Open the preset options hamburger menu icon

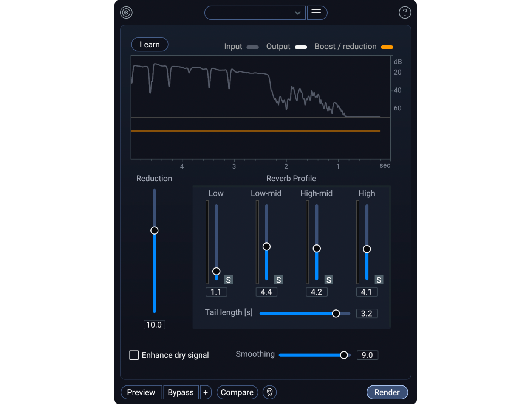[x=317, y=12]
